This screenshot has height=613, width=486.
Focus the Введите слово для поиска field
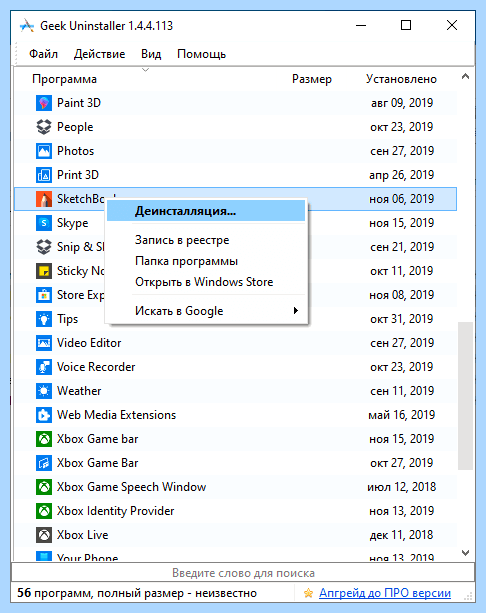tap(243, 573)
